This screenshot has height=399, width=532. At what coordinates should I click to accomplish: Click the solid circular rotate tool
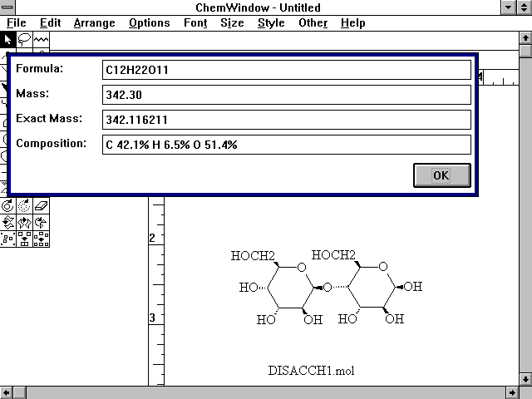pos(7,205)
